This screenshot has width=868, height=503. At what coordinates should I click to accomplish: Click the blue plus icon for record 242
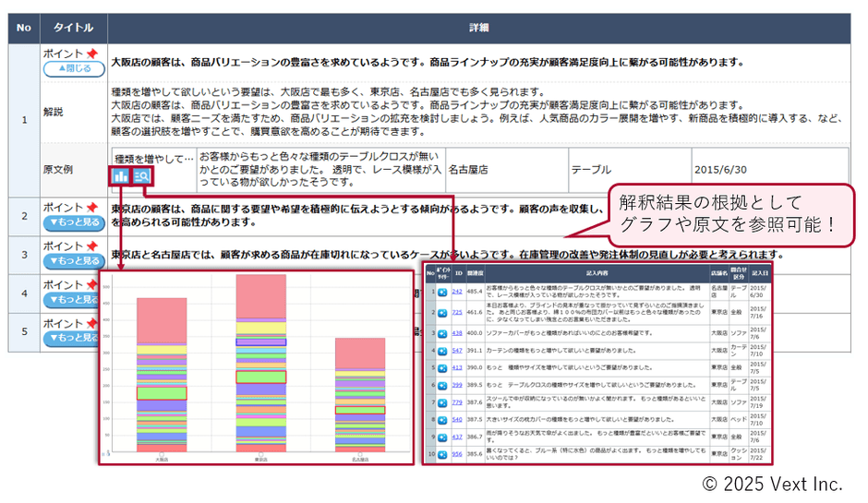click(x=442, y=292)
